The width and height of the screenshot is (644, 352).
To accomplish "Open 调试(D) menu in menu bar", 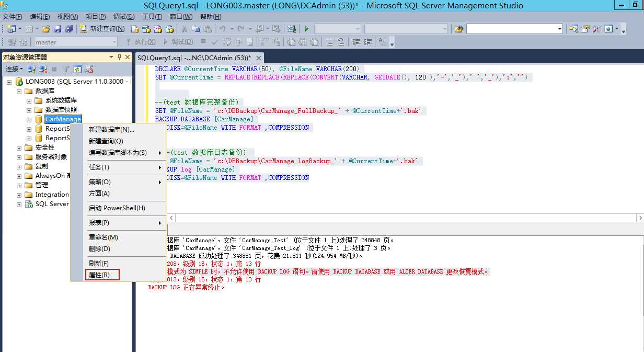I will coord(124,17).
